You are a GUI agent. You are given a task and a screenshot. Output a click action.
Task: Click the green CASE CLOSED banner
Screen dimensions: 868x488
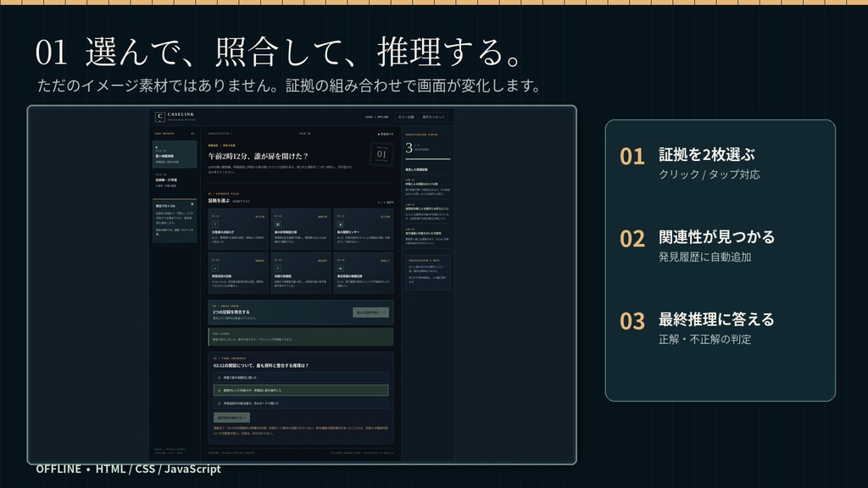click(x=301, y=337)
